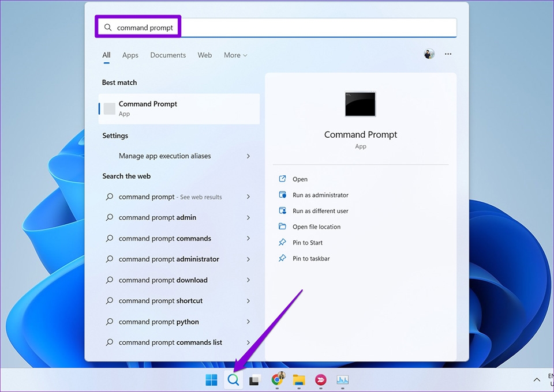554x392 pixels.
Task: Switch to the Documents search tab
Action: [x=168, y=55]
